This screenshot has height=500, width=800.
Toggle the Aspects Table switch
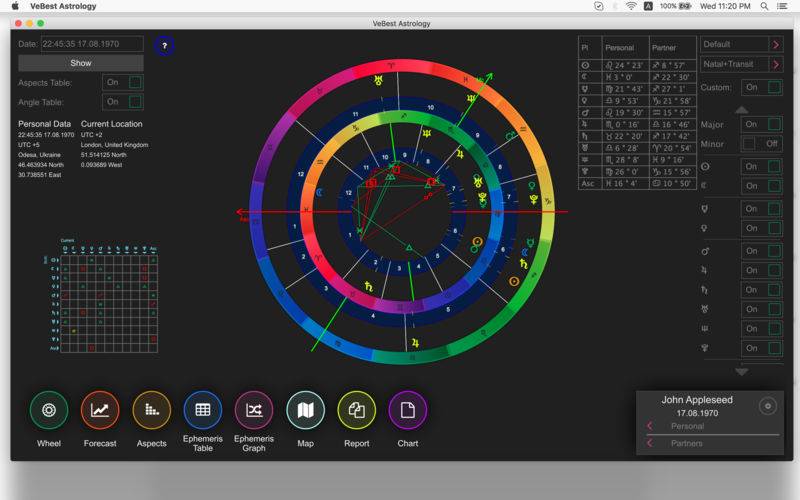pyautogui.click(x=123, y=82)
